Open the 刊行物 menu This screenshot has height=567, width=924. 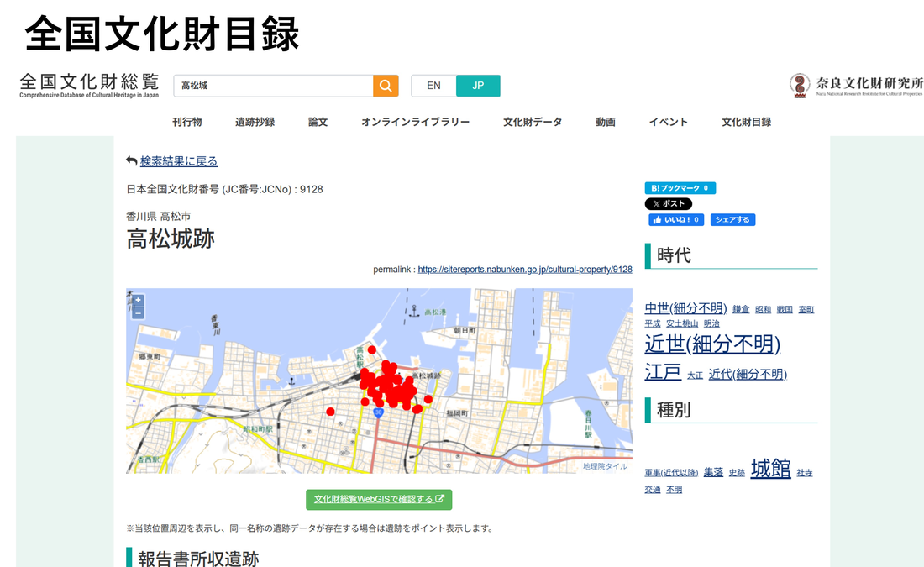[187, 122]
